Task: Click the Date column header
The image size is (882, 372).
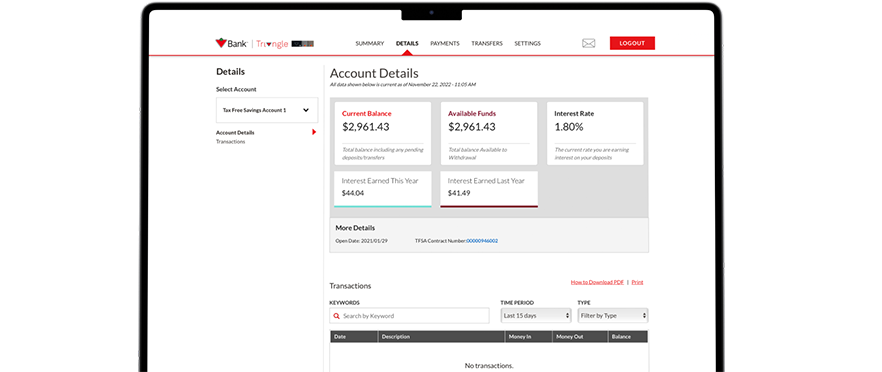Action: pyautogui.click(x=353, y=337)
